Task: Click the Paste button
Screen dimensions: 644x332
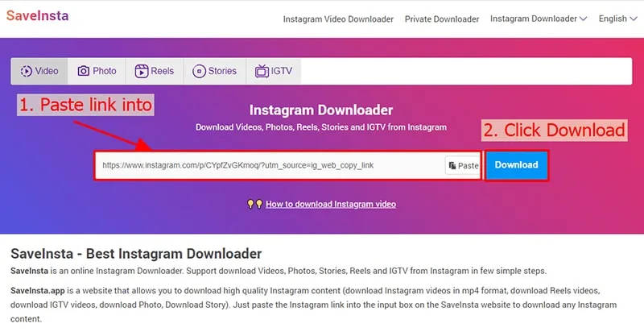Action: 463,165
